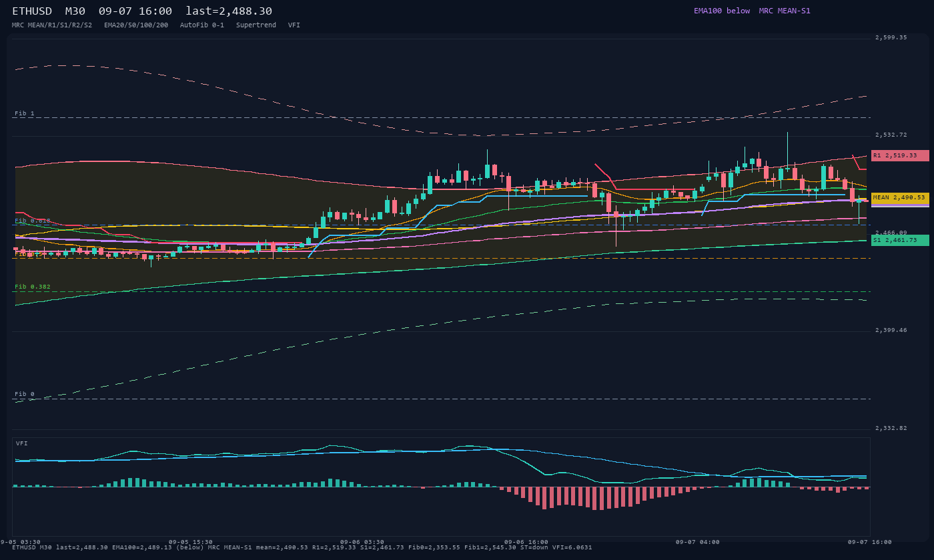Click the VFI panel title label
The height and width of the screenshot is (560, 934).
(x=22, y=443)
